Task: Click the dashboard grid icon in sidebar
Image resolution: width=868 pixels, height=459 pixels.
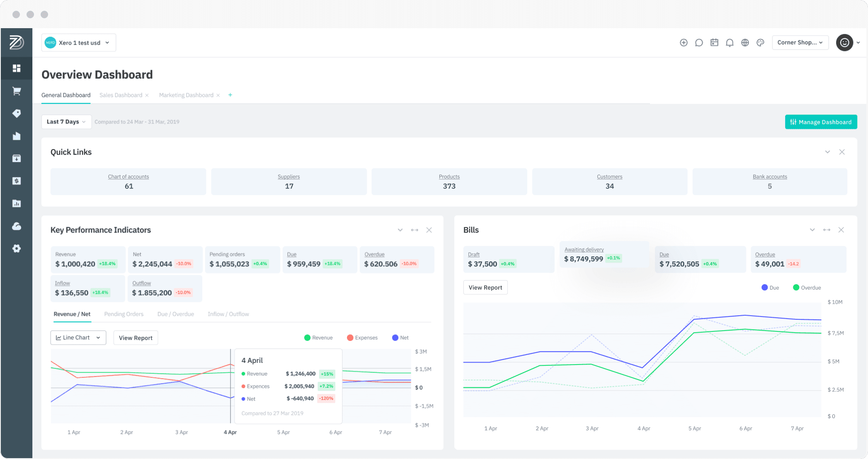Action: click(x=16, y=68)
